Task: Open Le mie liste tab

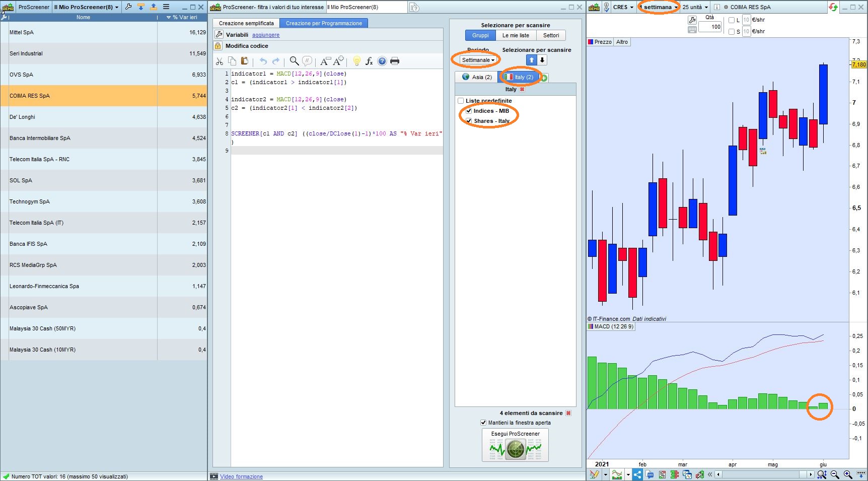Action: (x=516, y=35)
